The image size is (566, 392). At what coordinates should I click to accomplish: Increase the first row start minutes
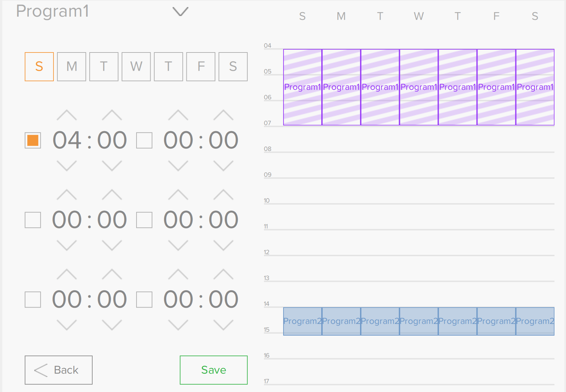112,115
